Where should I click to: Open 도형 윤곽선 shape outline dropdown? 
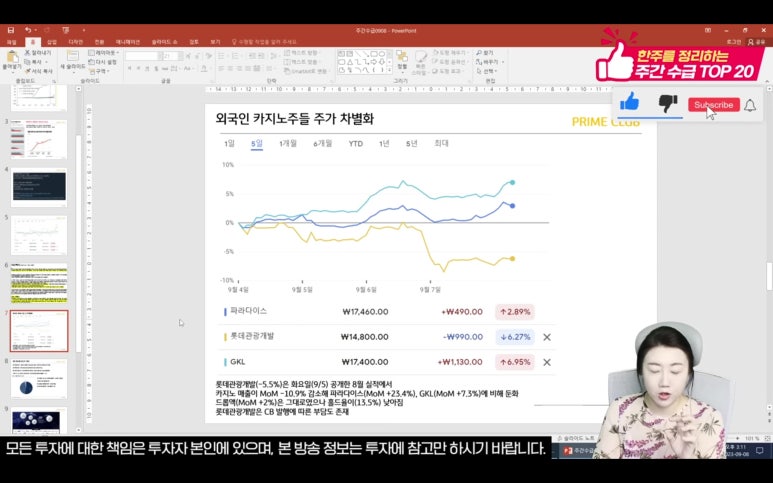point(450,62)
